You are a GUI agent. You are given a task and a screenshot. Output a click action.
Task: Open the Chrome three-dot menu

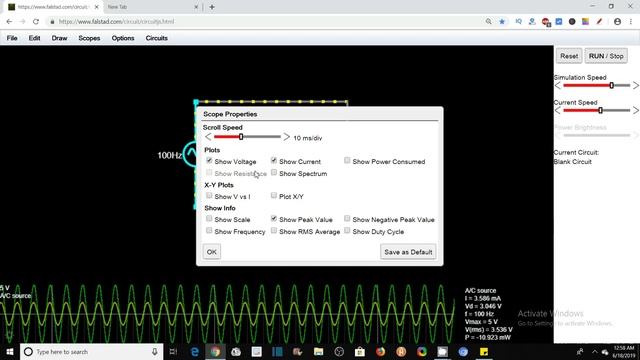631,22
